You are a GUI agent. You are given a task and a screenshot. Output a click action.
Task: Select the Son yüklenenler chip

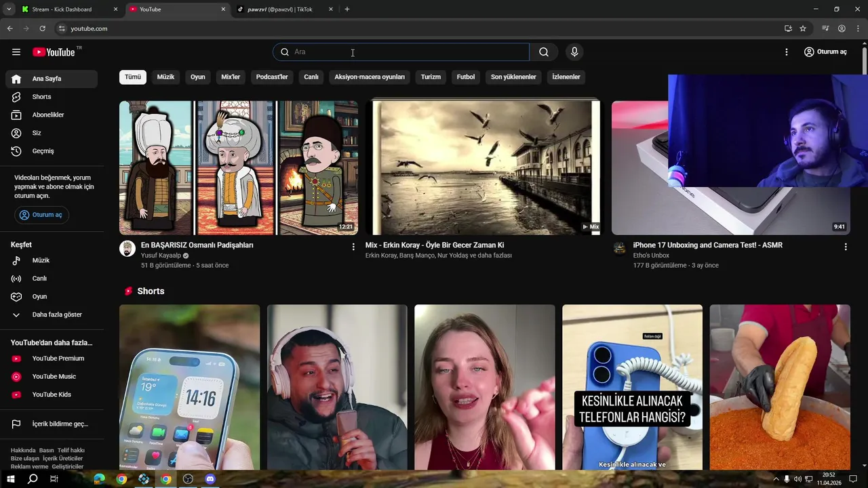[513, 77]
